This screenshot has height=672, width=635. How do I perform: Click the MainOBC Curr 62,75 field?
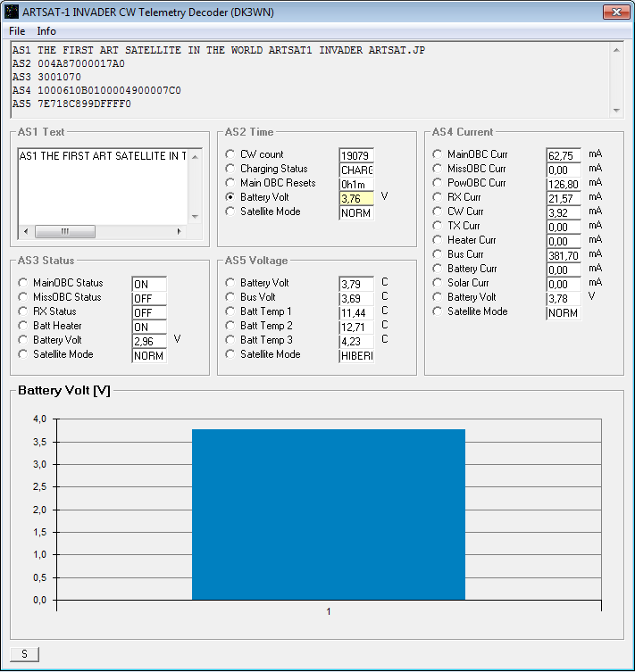pyautogui.click(x=564, y=155)
